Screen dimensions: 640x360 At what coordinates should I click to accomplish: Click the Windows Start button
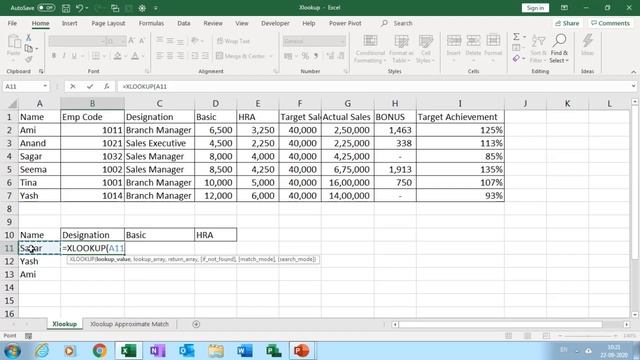coord(13,351)
